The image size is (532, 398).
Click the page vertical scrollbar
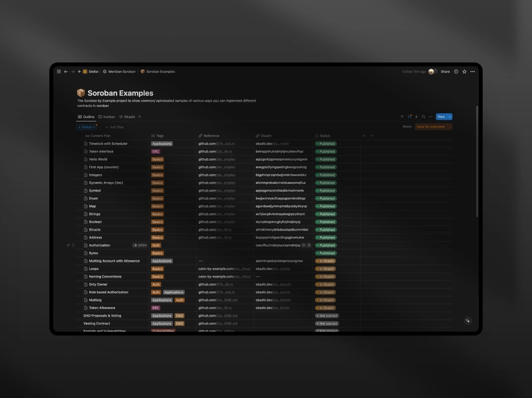click(477, 161)
